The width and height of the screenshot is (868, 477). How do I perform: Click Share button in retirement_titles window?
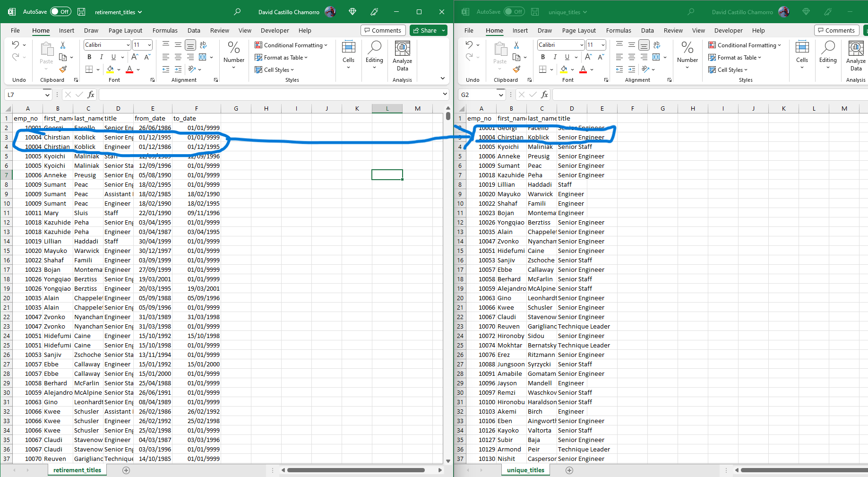(x=424, y=30)
